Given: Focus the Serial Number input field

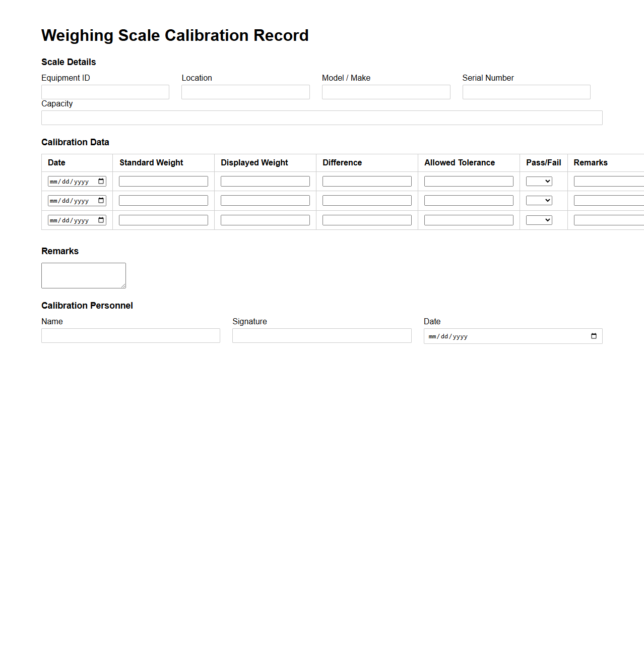Looking at the screenshot, I should point(526,92).
